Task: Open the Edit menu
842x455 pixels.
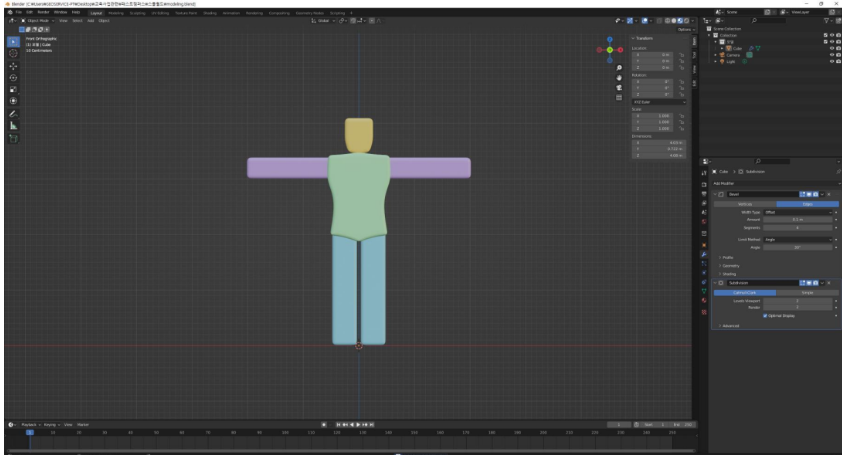Action: (30, 12)
